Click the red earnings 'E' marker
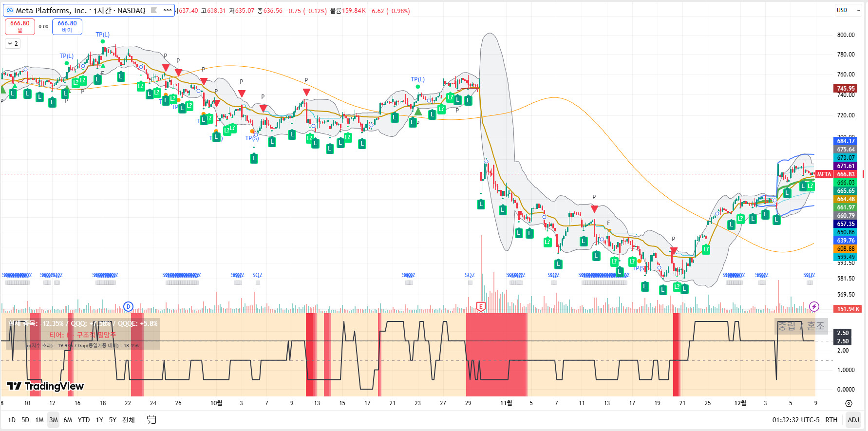Screen dimensions: 868x431 (481, 306)
